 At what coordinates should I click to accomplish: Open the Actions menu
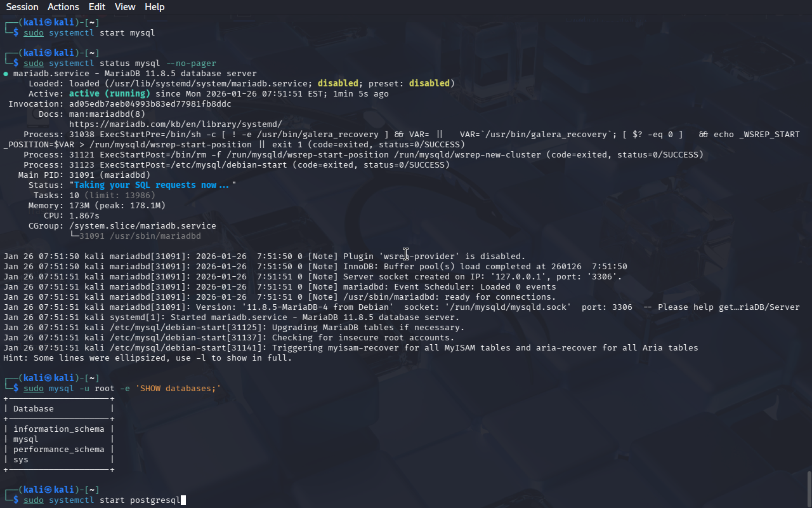tap(63, 7)
